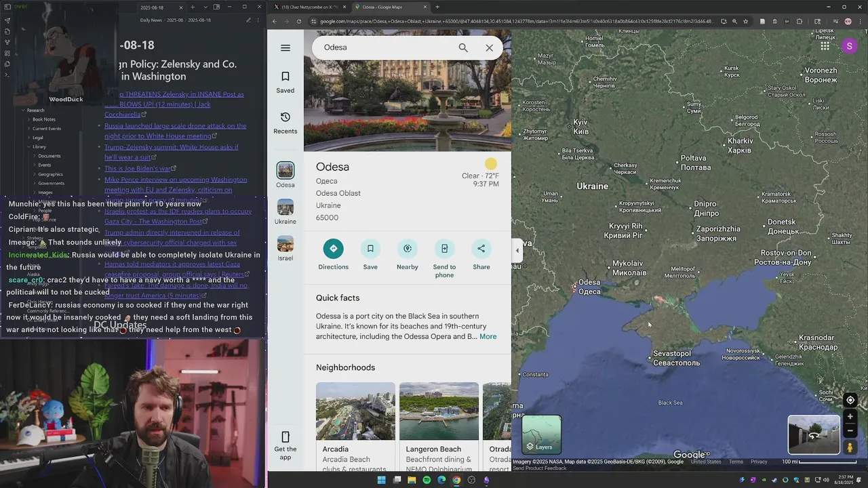Share the Odesa place

[481, 255]
